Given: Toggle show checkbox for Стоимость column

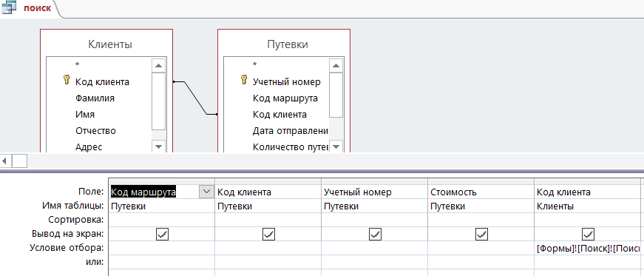Looking at the screenshot, I should pos(481,235).
